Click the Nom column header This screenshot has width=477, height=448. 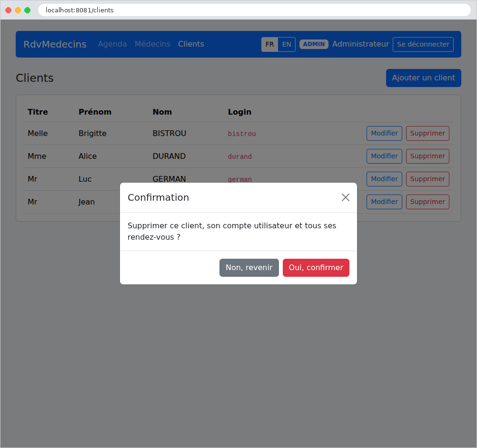point(162,112)
